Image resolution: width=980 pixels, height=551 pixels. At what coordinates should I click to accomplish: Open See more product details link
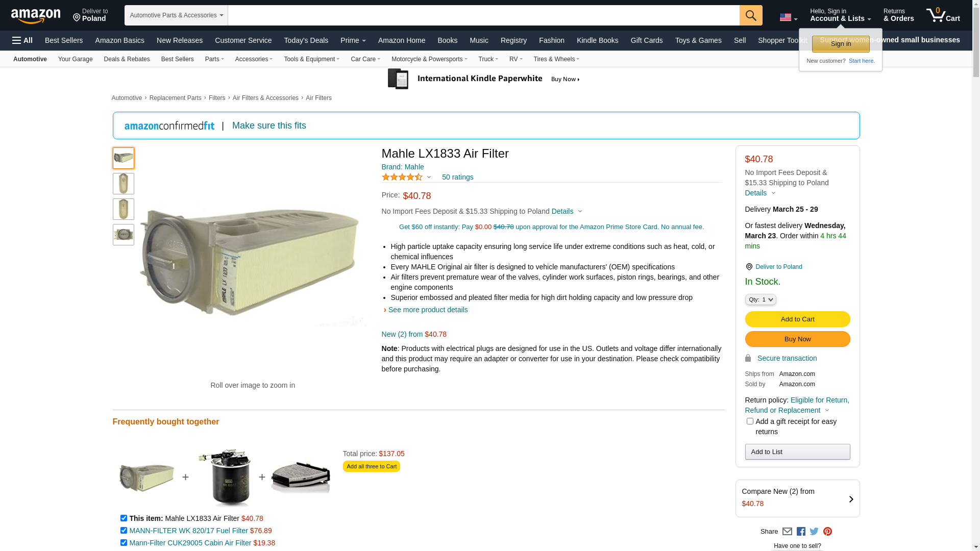tap(428, 310)
